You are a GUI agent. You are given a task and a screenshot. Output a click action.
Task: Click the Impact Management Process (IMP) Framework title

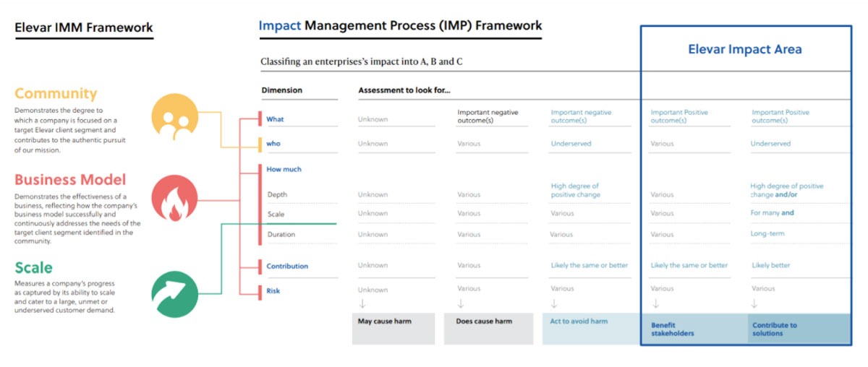[x=401, y=26]
